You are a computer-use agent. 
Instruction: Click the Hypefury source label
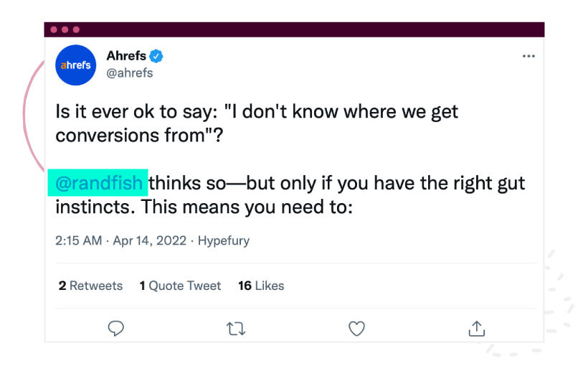pyautogui.click(x=223, y=241)
